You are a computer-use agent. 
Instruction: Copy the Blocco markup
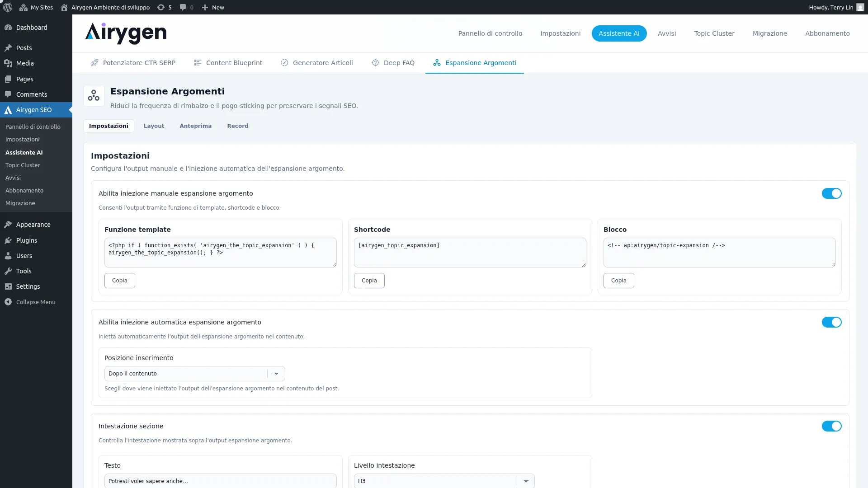(x=619, y=281)
